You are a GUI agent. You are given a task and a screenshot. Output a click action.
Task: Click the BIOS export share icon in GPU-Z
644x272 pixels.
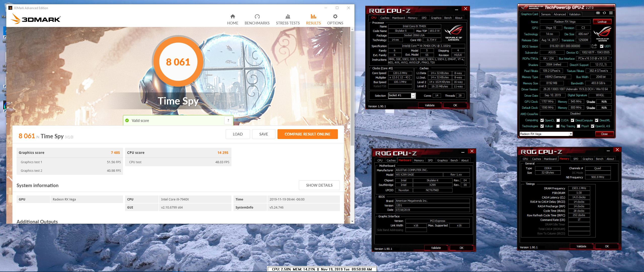(594, 46)
